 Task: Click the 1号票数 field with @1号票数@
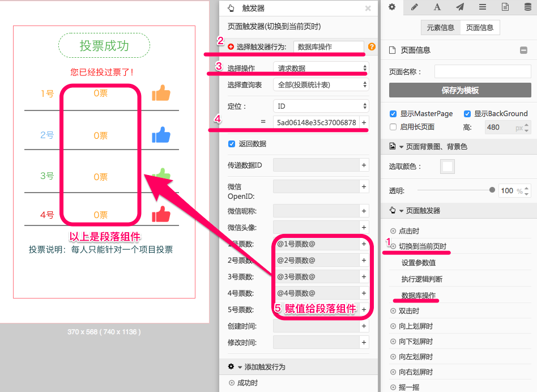[317, 244]
